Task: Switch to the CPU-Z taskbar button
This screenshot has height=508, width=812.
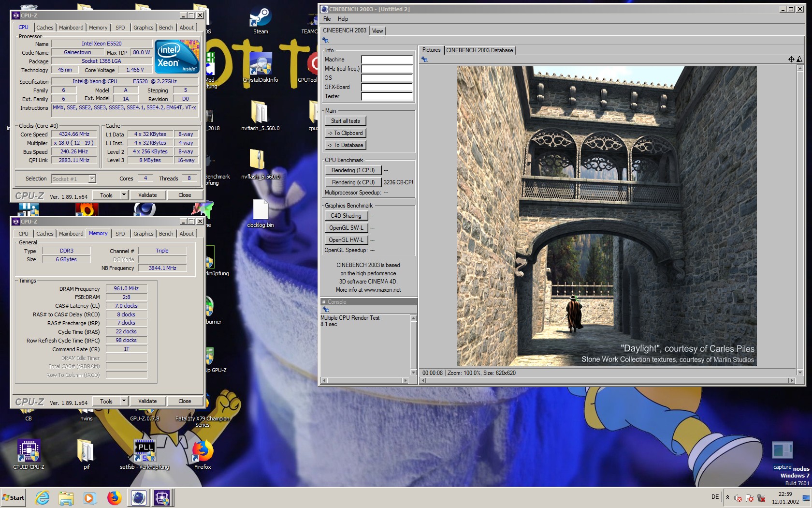Action: click(162, 498)
